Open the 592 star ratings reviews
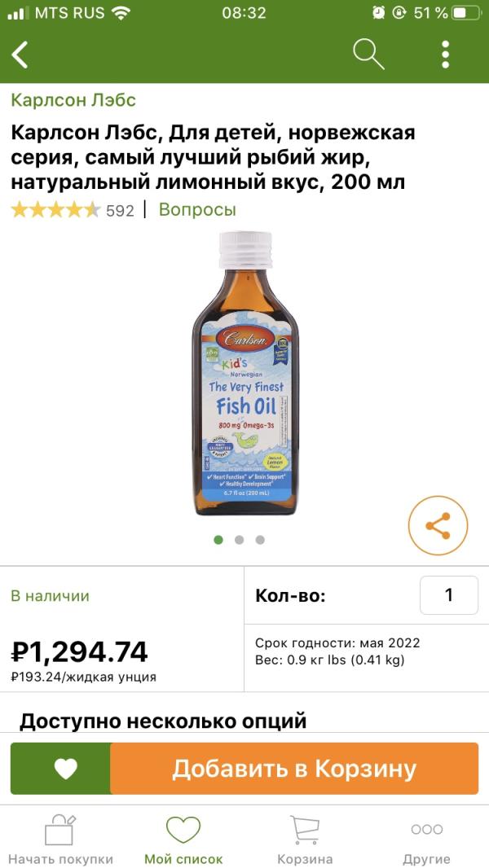Screen dimensions: 489x868 72,210
